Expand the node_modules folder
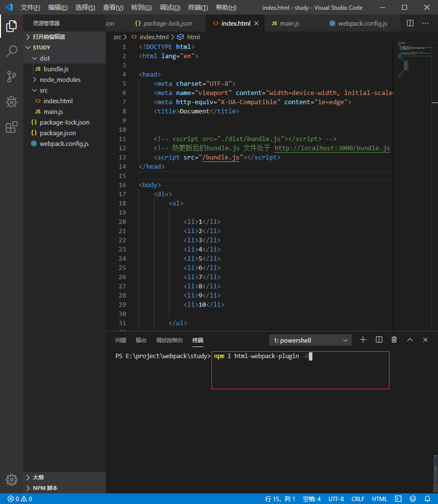The image size is (438, 504). click(65, 79)
